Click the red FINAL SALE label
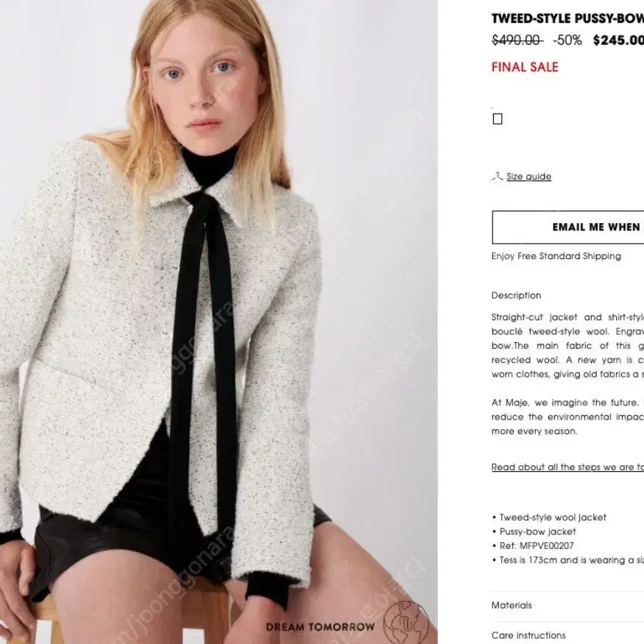The height and width of the screenshot is (644, 644). pos(525,67)
